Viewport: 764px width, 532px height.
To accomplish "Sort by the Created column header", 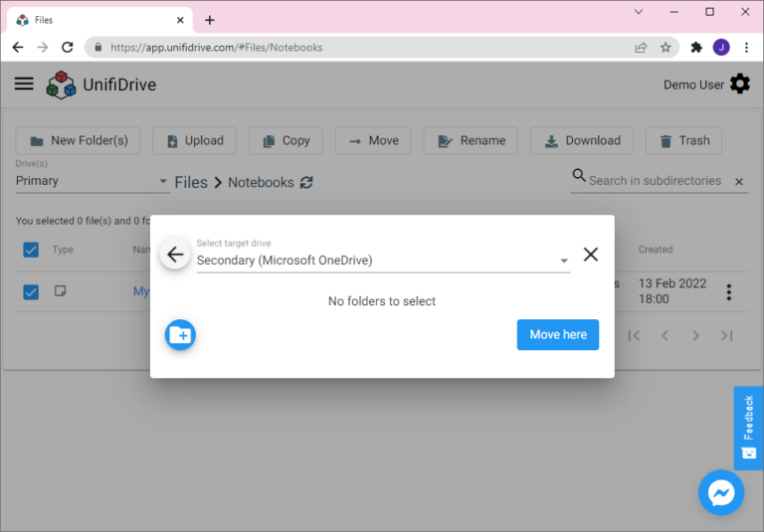I will tap(656, 250).
